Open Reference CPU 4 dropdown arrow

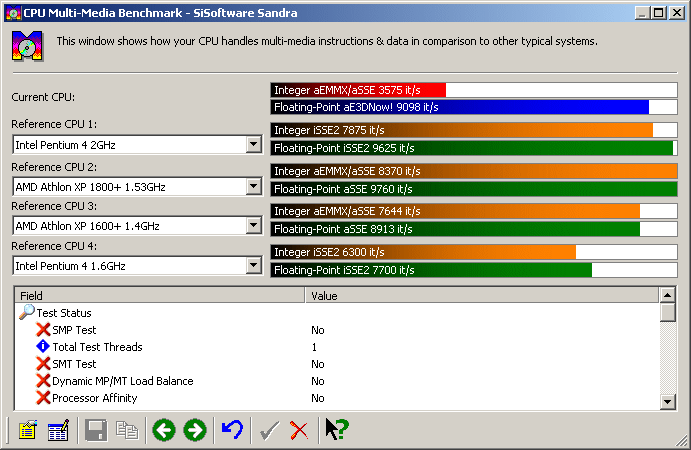click(253, 266)
